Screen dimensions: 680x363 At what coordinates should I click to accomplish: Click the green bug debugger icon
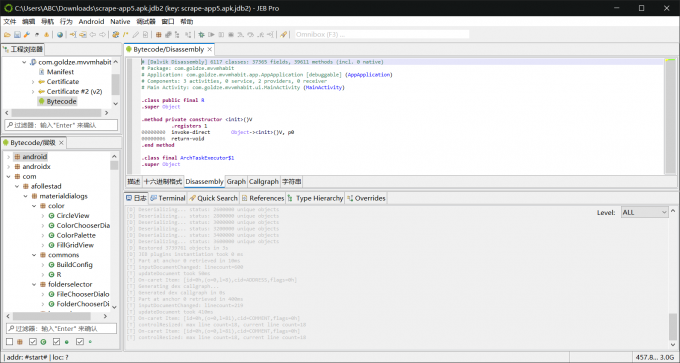click(201, 35)
